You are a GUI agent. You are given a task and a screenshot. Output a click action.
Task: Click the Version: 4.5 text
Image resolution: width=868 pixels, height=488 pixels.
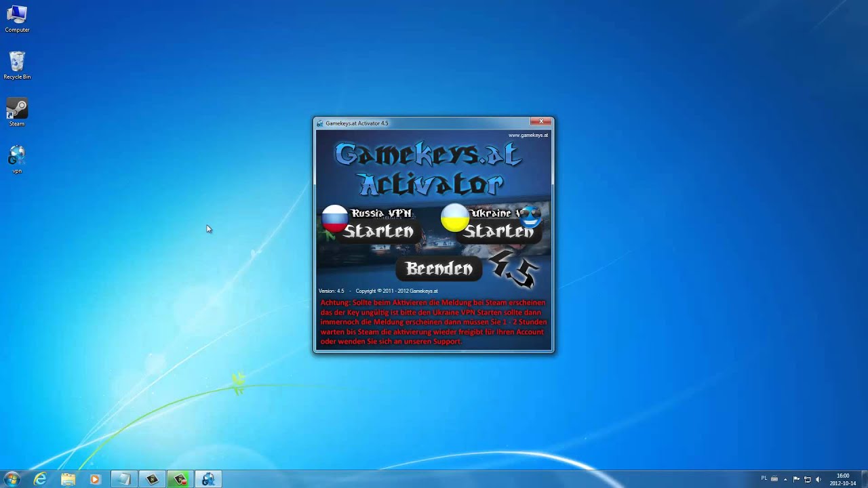coord(332,291)
